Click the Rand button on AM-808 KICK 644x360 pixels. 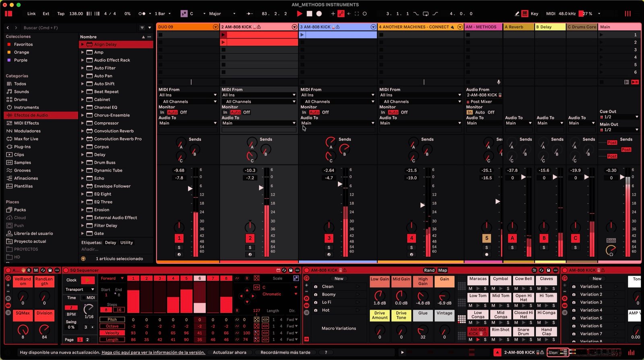coord(429,270)
